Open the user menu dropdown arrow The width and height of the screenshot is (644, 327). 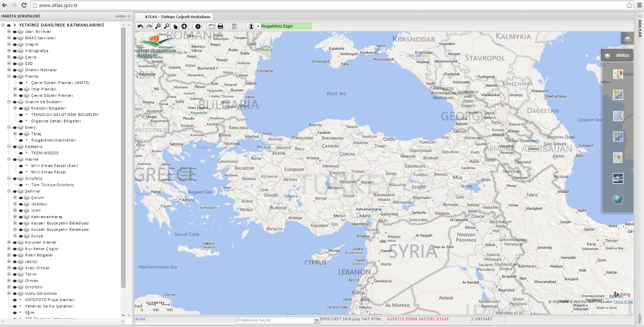pos(258,26)
